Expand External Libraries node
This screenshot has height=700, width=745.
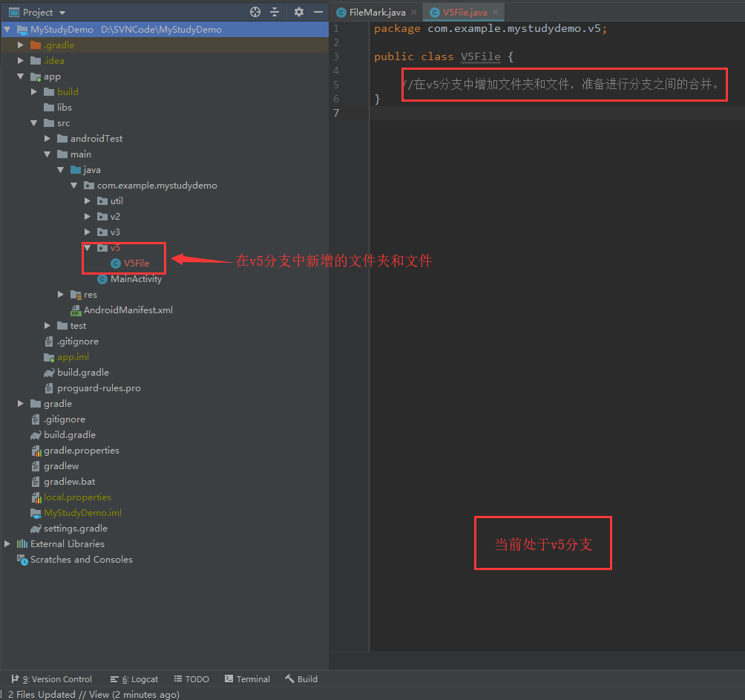click(7, 544)
